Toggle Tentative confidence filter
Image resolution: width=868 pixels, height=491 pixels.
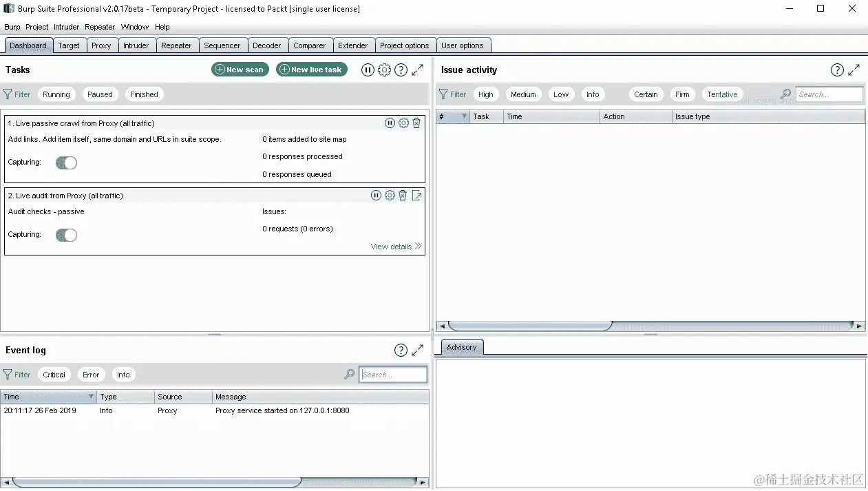click(722, 94)
